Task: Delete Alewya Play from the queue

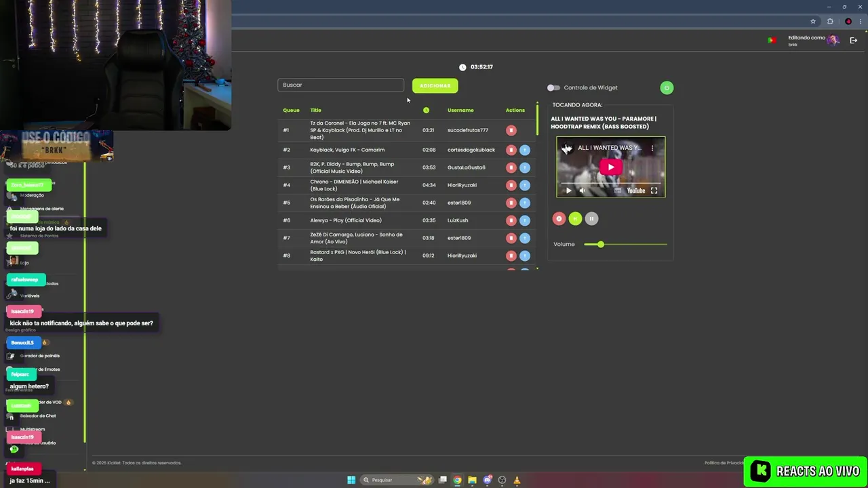Action: (x=511, y=220)
